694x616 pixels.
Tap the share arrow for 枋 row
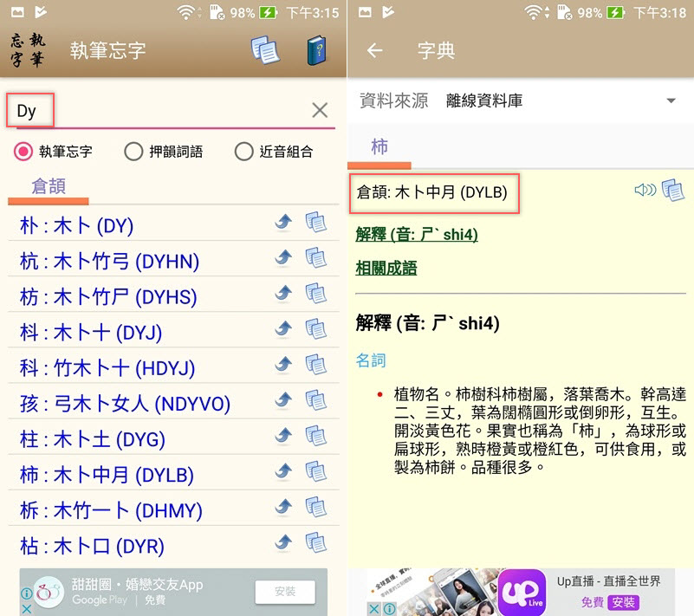pos(283,293)
